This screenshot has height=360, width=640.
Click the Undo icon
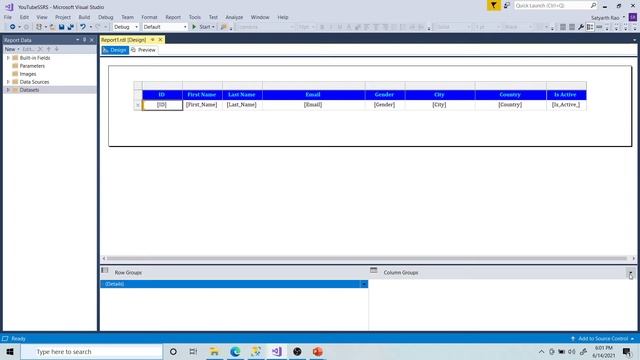tap(83, 27)
